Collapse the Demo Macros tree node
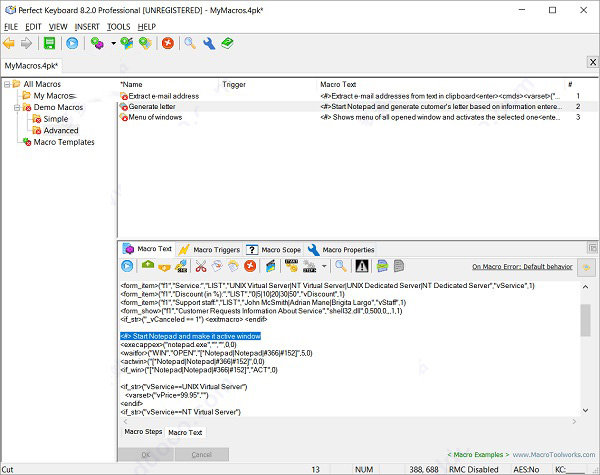The image size is (600, 475). (17, 108)
